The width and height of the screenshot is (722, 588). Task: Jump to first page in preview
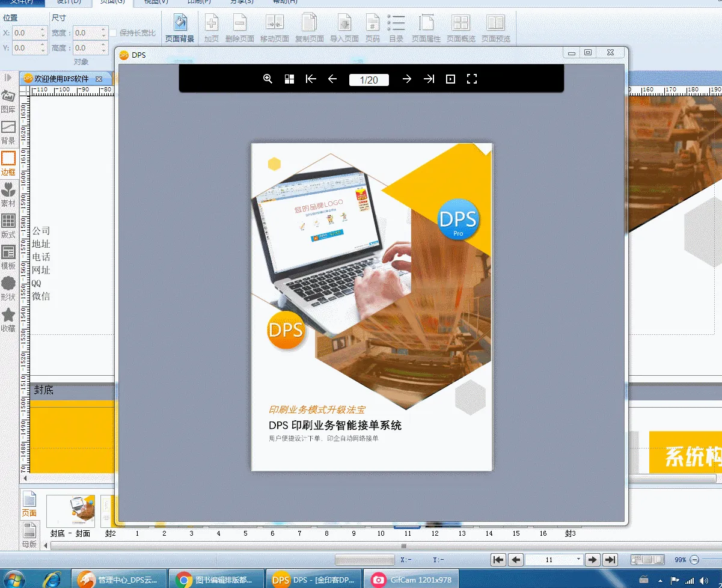[x=311, y=79]
